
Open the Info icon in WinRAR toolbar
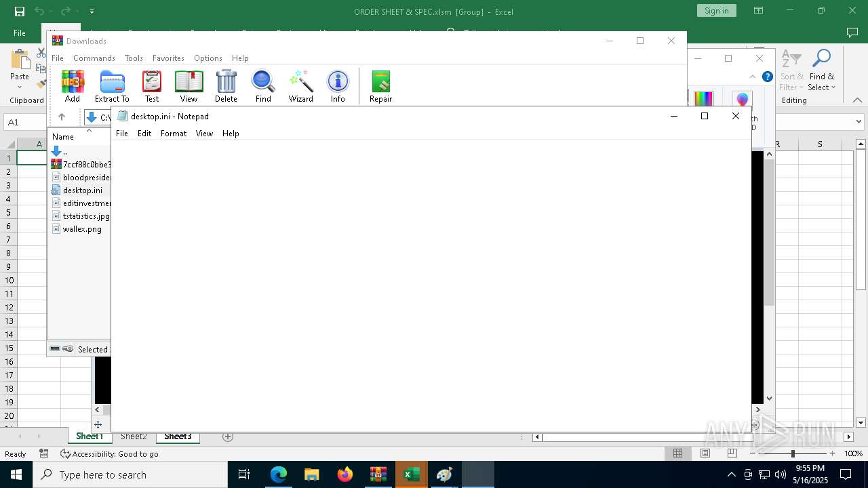click(338, 86)
